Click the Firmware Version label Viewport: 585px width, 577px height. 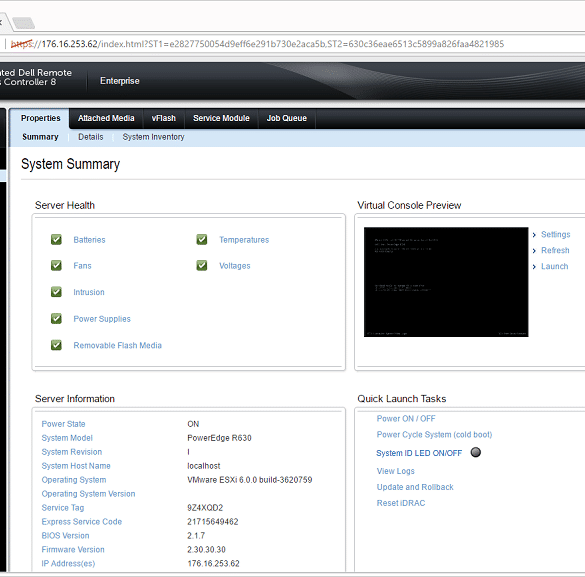tap(73, 550)
